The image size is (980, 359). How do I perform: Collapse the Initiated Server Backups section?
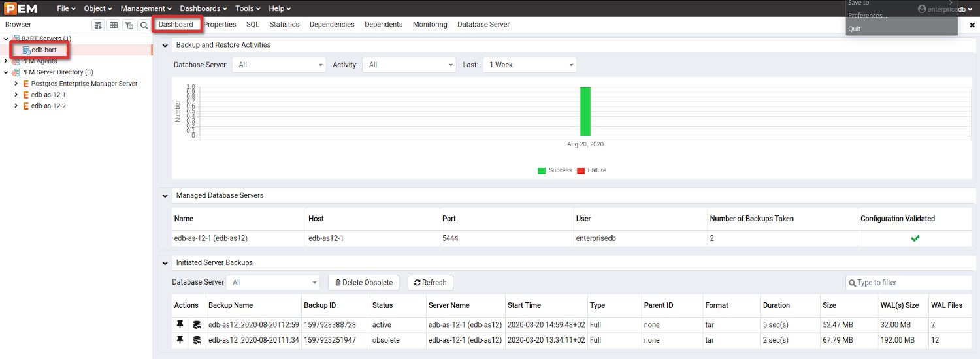coord(165,262)
